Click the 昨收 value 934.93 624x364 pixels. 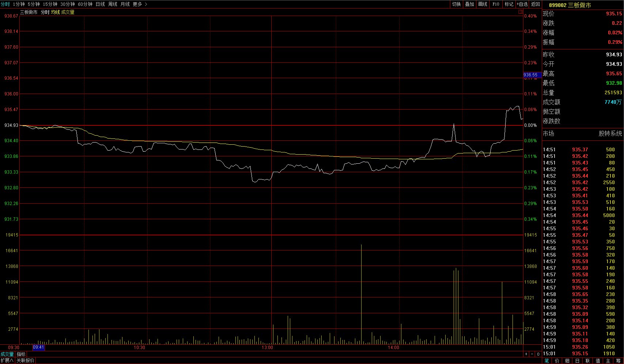[614, 54]
